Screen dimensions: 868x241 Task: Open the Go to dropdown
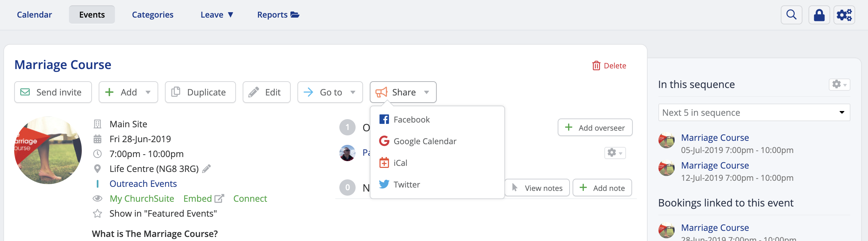[353, 92]
